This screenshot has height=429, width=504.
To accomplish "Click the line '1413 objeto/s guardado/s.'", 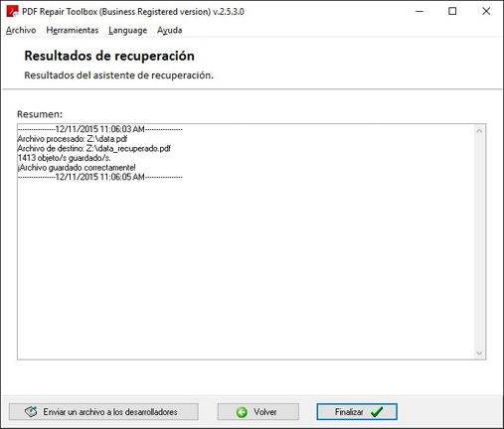I will tap(64, 158).
